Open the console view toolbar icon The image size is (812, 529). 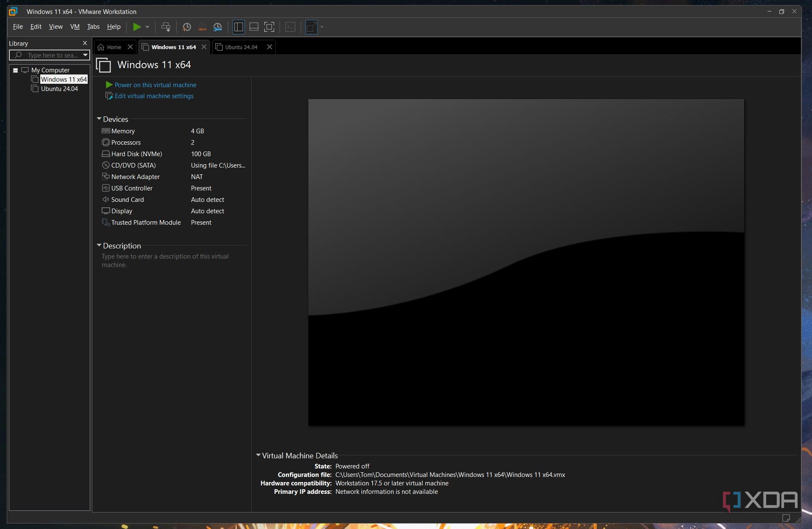click(290, 27)
